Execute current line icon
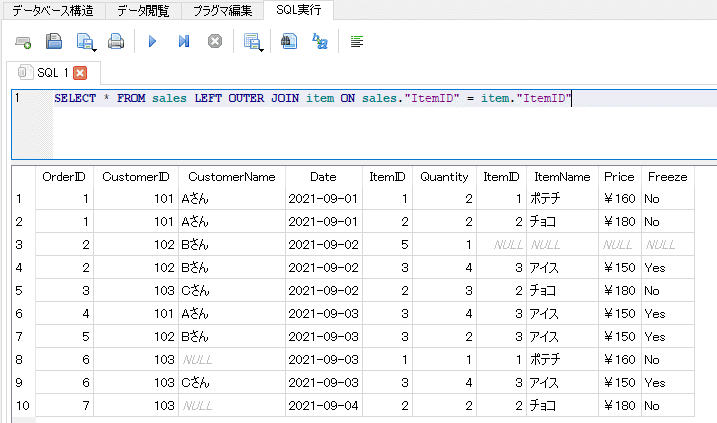 pos(183,42)
